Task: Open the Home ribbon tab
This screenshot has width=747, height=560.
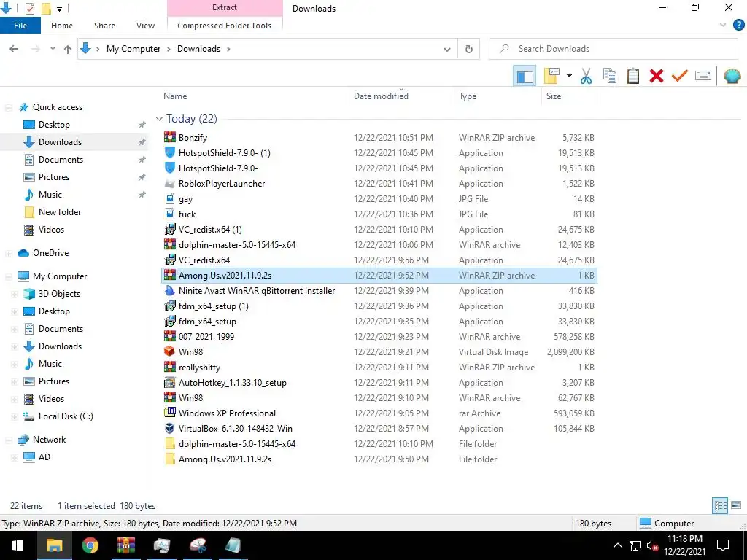Action: click(62, 26)
